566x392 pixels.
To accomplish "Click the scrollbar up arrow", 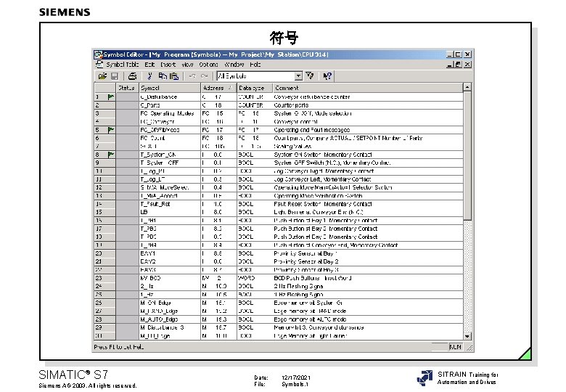I will point(467,87).
